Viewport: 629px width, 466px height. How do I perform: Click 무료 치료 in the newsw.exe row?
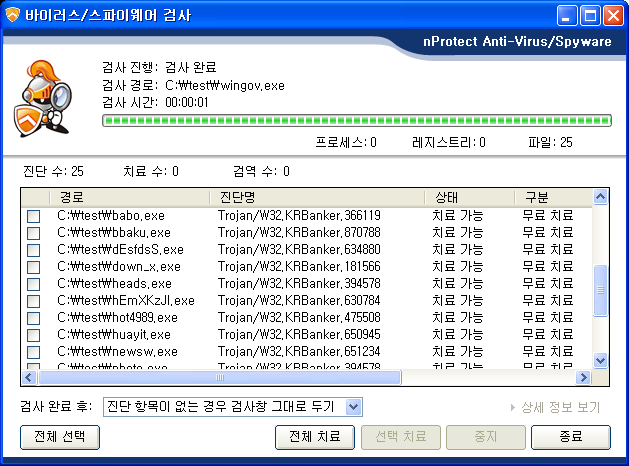pyautogui.click(x=548, y=352)
